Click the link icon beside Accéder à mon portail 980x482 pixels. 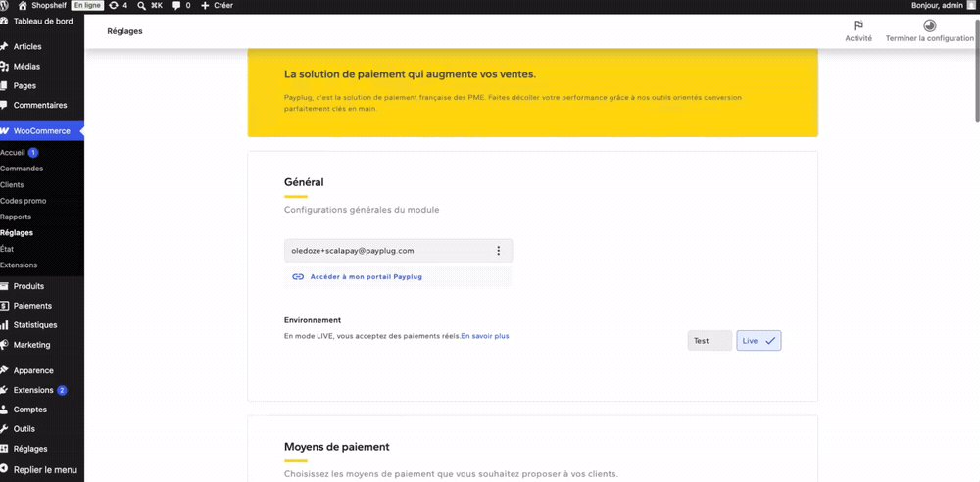point(298,276)
